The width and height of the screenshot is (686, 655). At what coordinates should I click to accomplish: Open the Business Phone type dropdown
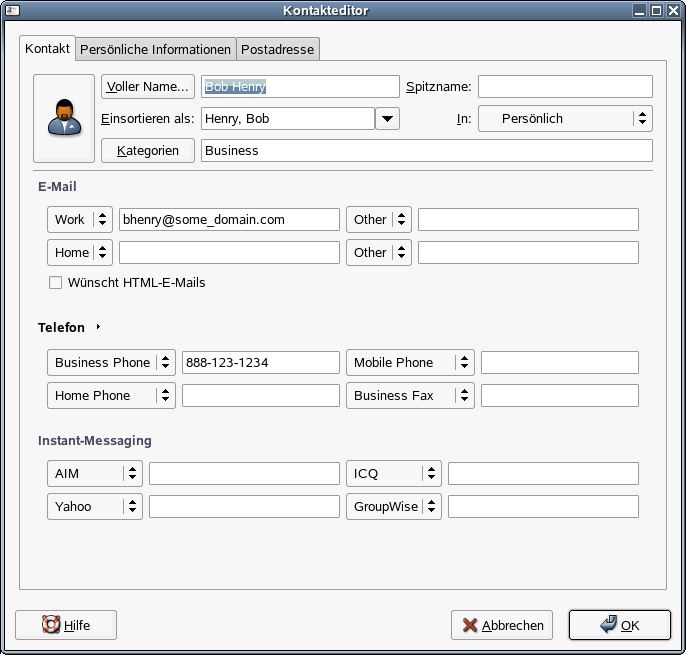click(112, 362)
